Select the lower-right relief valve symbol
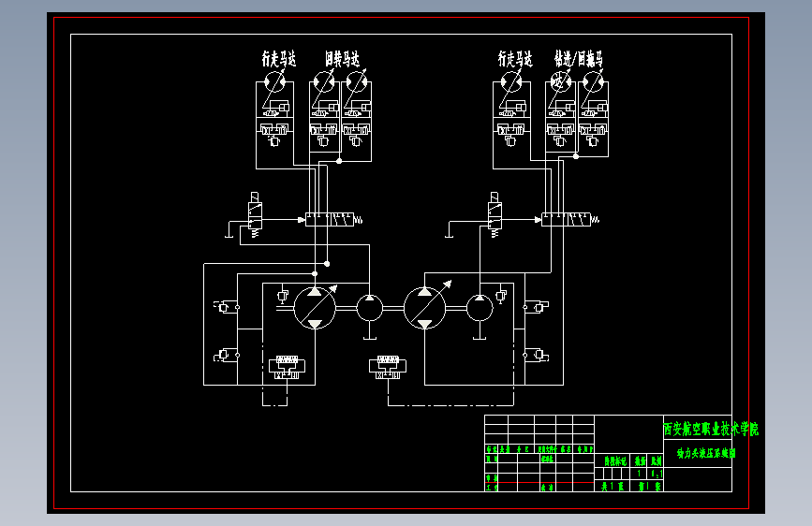812x526 pixels. (x=536, y=355)
